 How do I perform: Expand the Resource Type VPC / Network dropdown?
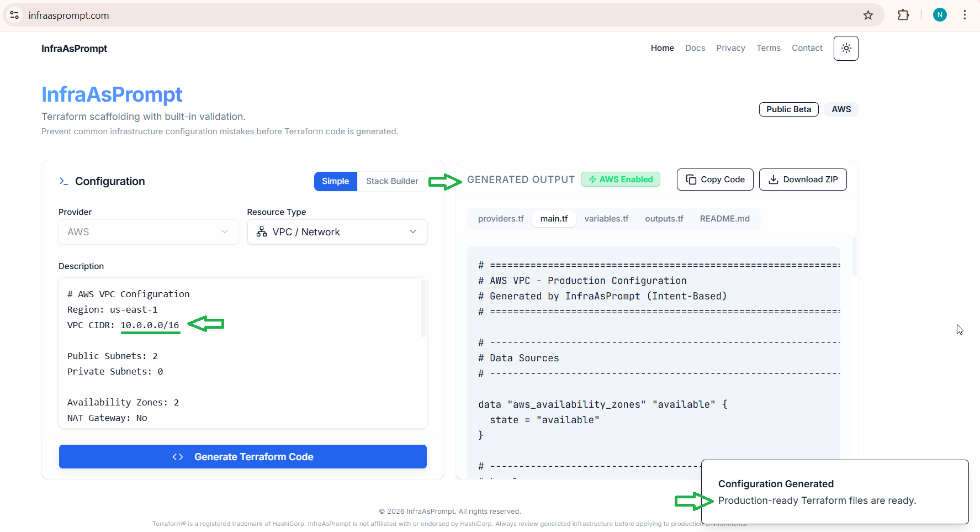[337, 232]
